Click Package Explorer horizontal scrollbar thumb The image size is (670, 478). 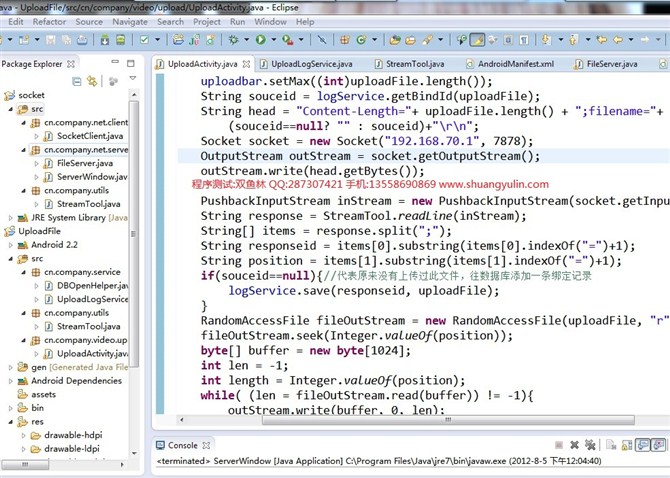25,464
